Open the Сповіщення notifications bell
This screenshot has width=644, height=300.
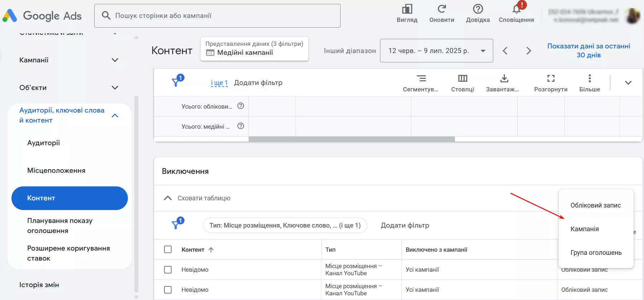[x=516, y=9]
